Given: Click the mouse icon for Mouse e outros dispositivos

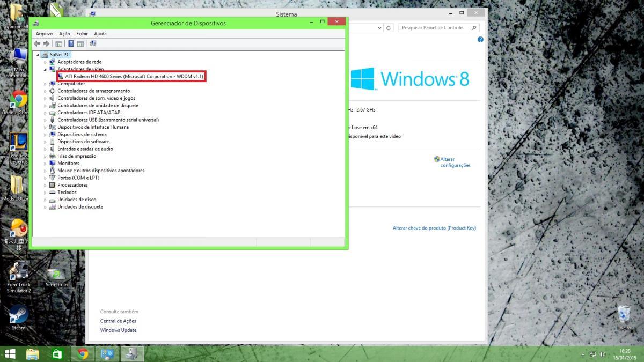Looking at the screenshot, I should click(x=52, y=171).
